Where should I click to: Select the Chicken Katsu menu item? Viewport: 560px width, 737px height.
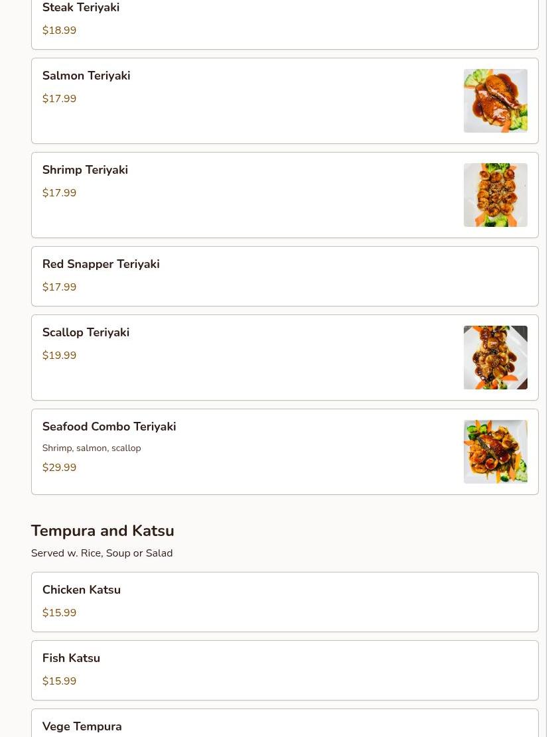[285, 602]
